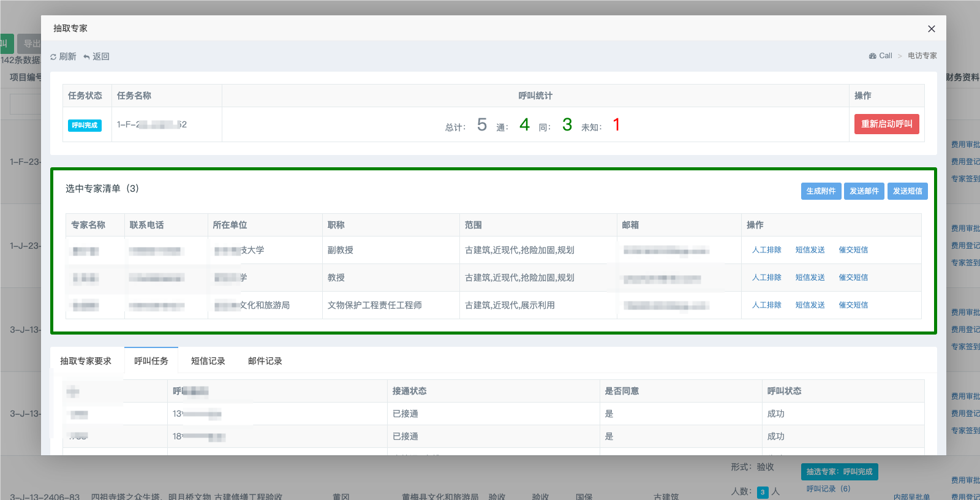Click the Call breadcrumb icon
980x500 pixels.
tap(872, 56)
